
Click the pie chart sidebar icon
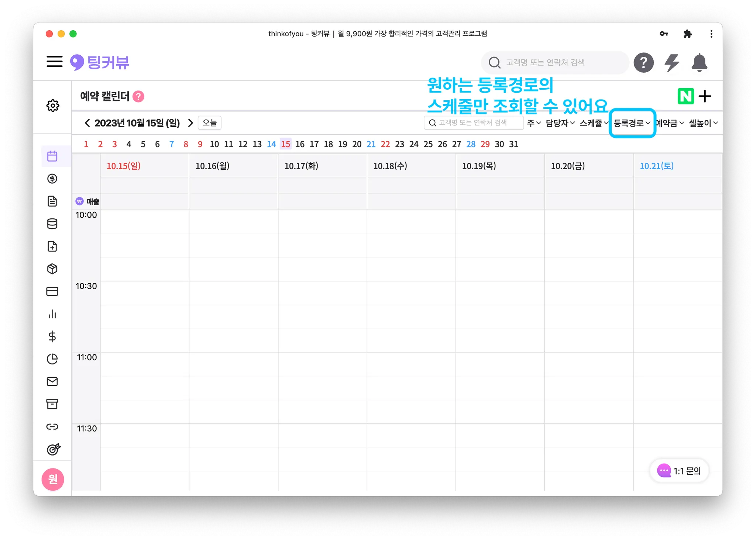pyautogui.click(x=52, y=359)
